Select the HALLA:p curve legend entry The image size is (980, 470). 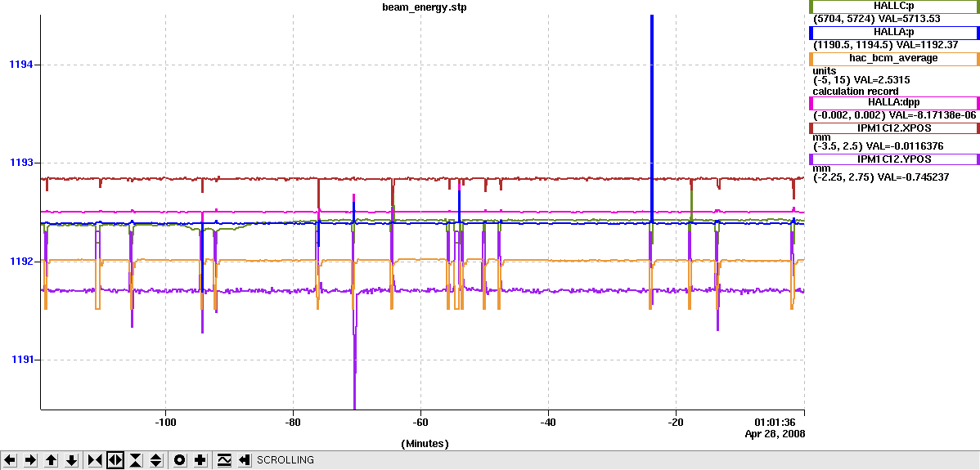(894, 33)
